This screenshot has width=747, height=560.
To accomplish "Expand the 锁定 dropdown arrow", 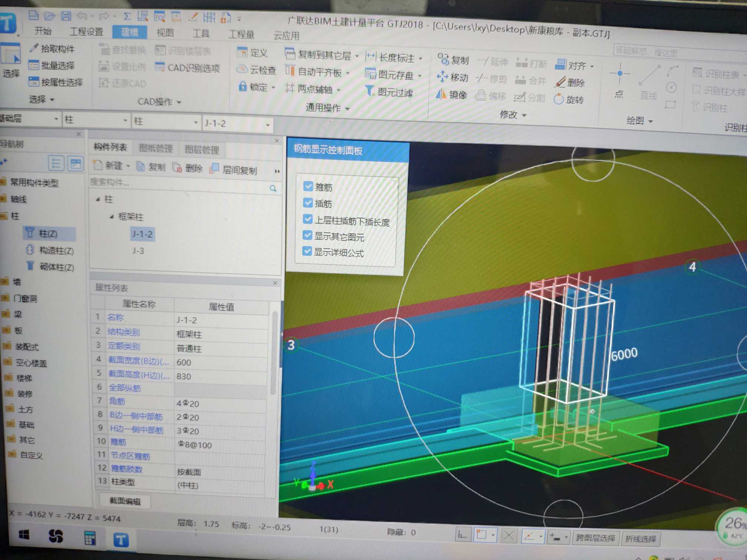I will (x=273, y=88).
